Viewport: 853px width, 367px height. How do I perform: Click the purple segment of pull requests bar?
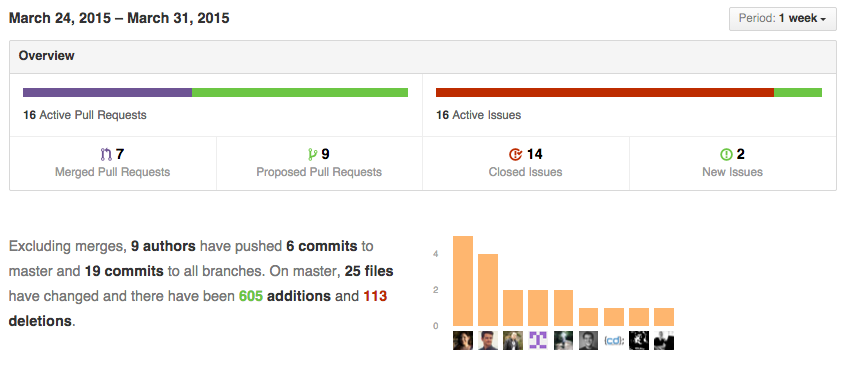coord(107,92)
